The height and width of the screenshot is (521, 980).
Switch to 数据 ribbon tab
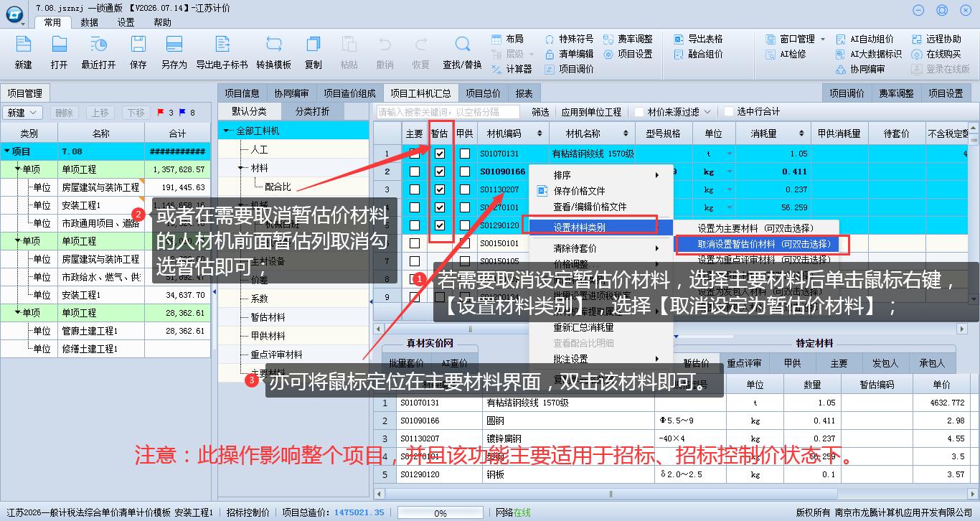(x=90, y=22)
